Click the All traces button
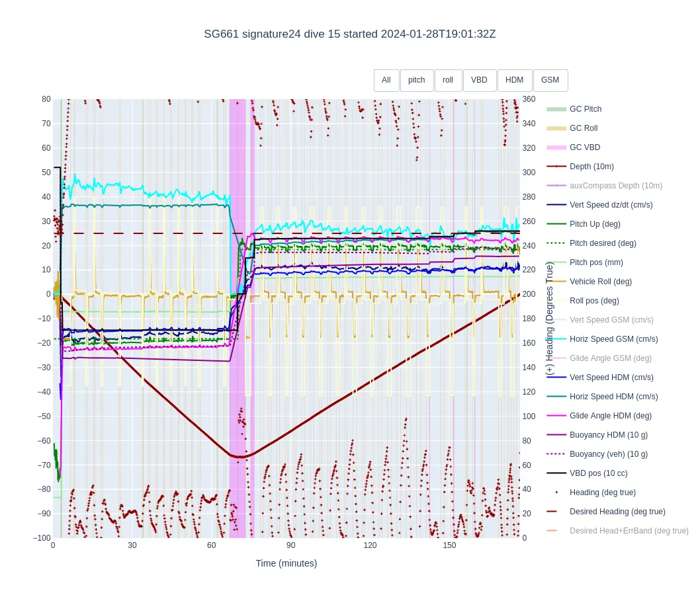 pyautogui.click(x=386, y=80)
